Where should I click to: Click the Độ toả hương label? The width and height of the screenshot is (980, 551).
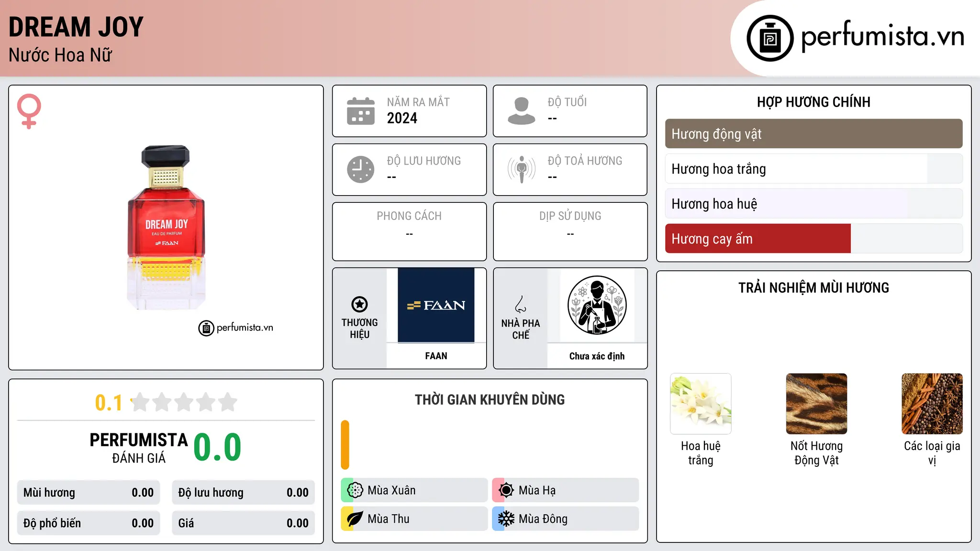click(585, 161)
